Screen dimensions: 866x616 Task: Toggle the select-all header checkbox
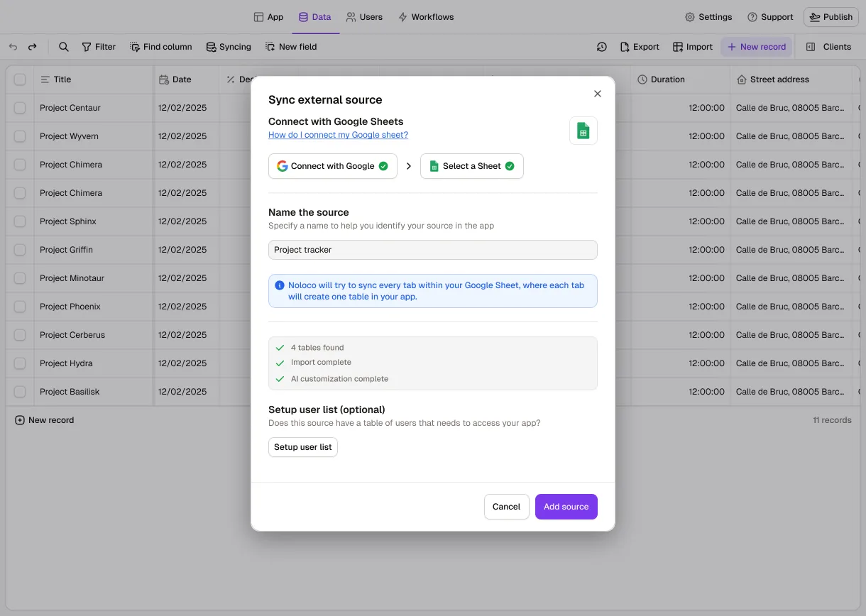[20, 79]
